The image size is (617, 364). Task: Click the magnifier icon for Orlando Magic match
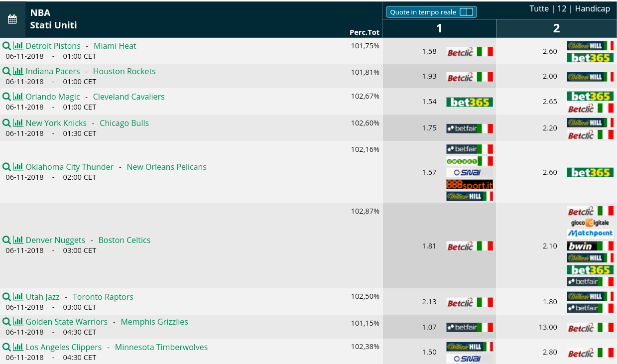[6, 97]
